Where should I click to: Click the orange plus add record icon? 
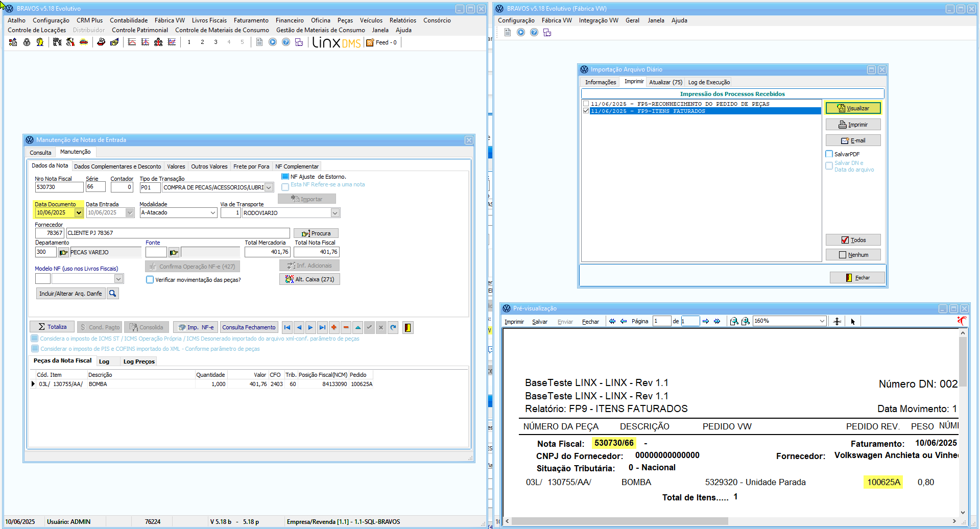(x=334, y=327)
